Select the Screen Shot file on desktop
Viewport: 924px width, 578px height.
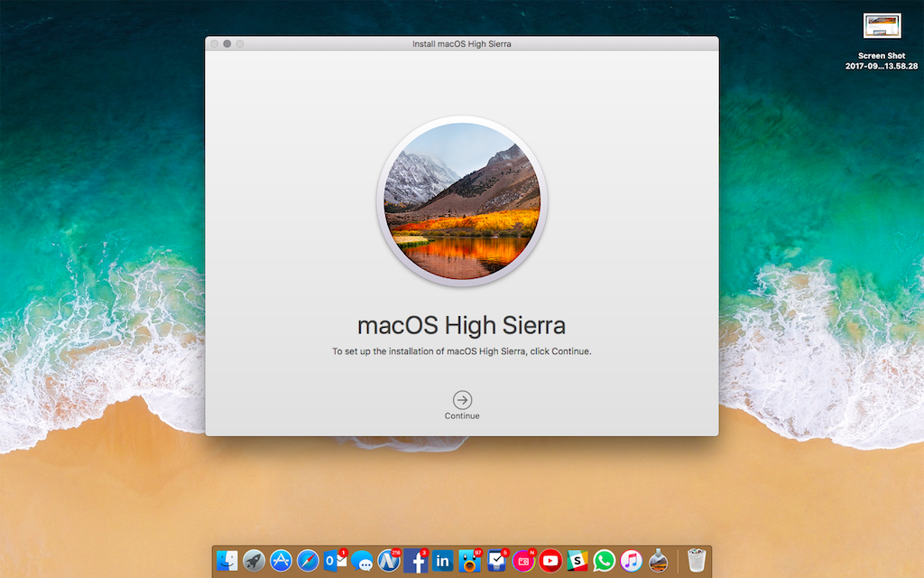click(x=882, y=25)
